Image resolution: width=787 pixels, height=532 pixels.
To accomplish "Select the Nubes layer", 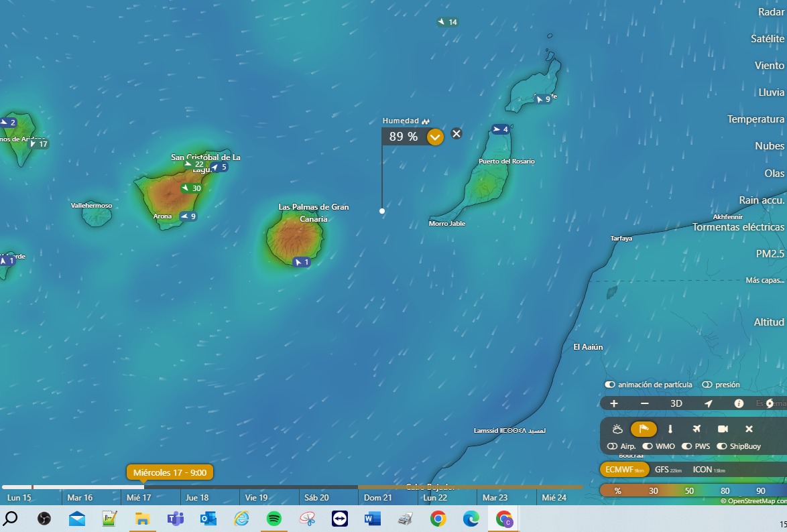I will point(770,146).
